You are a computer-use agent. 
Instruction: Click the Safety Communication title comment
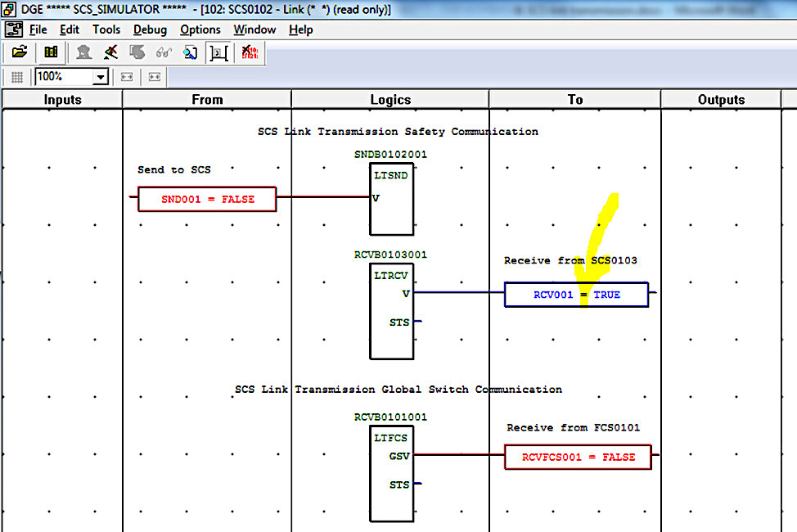pyautogui.click(x=398, y=132)
